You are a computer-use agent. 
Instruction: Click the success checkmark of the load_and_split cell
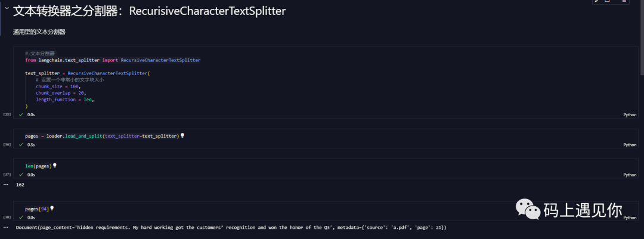21,144
